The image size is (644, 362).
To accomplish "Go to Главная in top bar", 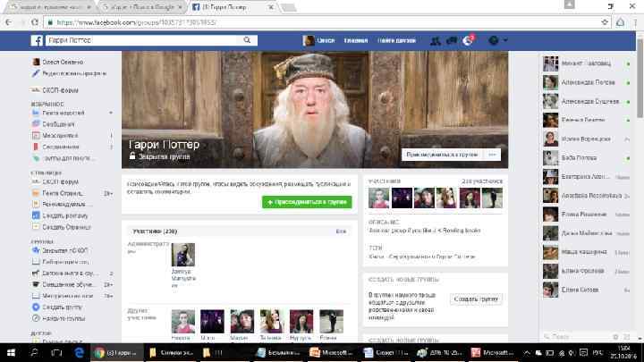I will (x=356, y=40).
